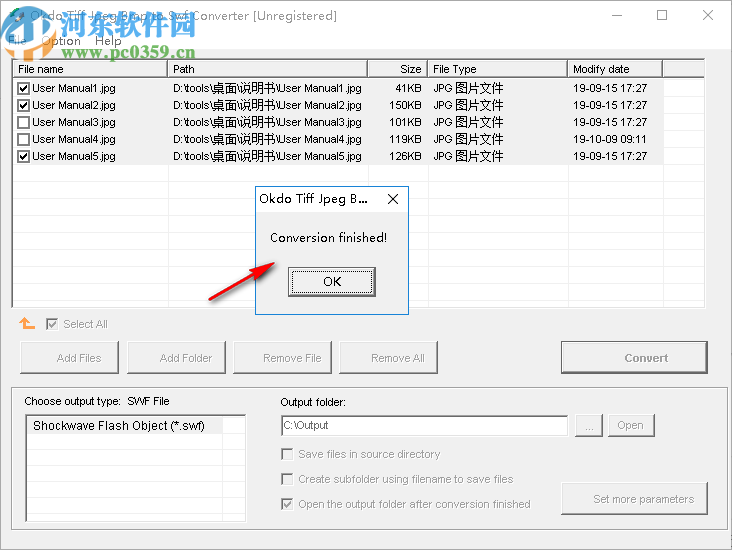Maximize the Okdo converter window
732x550 pixels.
(x=662, y=15)
